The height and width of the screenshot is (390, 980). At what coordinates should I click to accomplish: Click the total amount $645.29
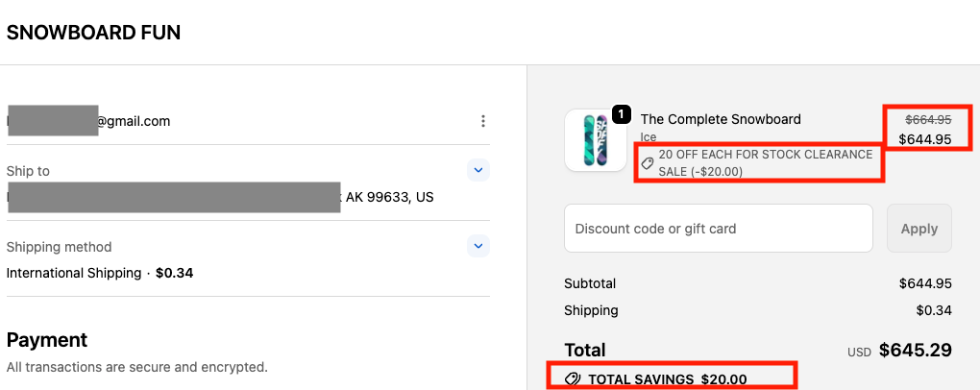point(915,351)
